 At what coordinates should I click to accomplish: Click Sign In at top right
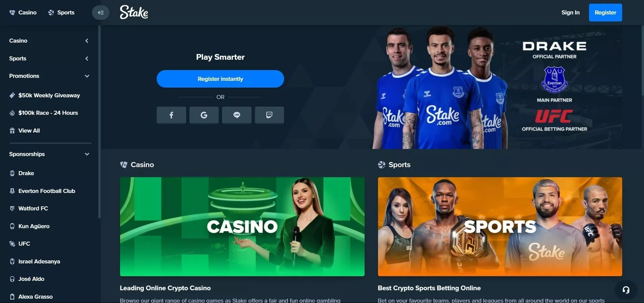571,12
